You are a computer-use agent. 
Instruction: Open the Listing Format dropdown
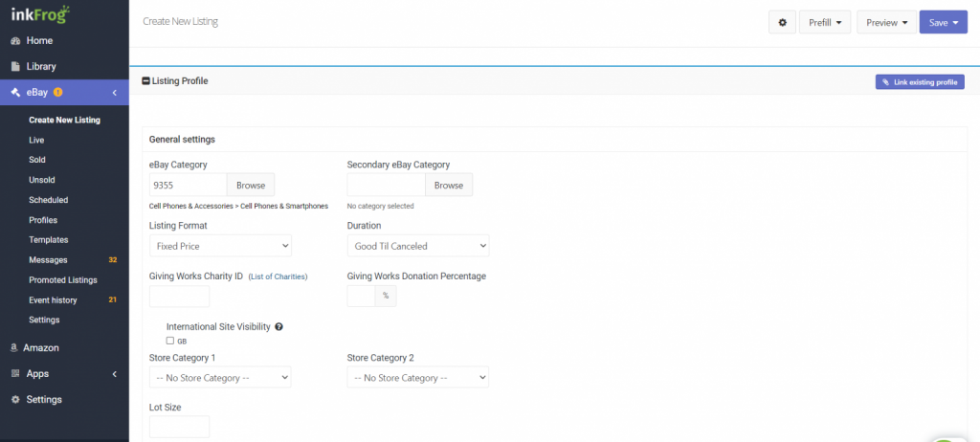[x=221, y=246]
